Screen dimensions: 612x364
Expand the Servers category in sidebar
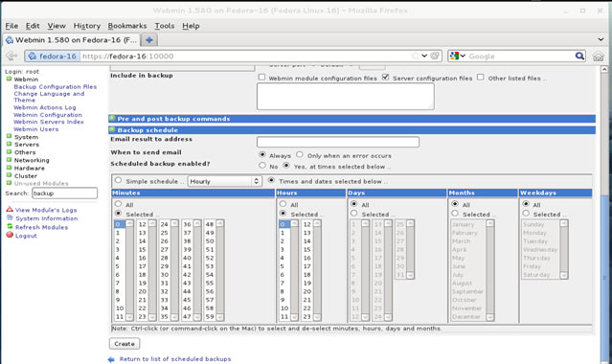pyautogui.click(x=9, y=144)
